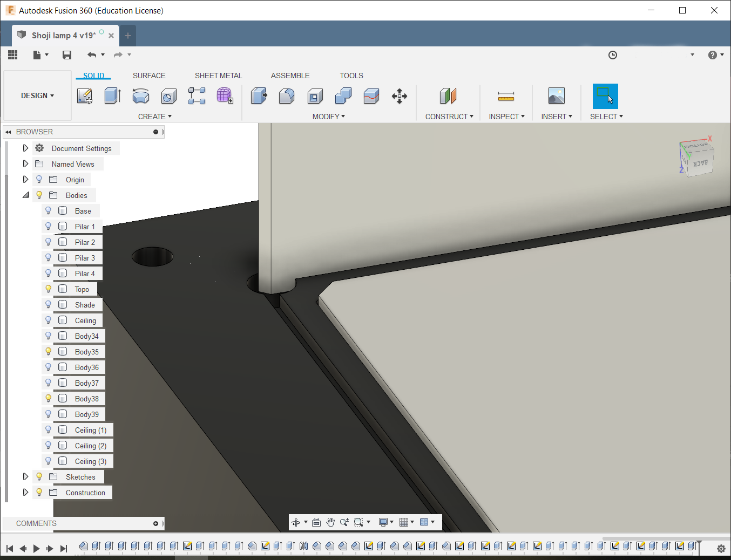Screen dimensions: 731x560
Task: Open the SELECT dropdown menu
Action: pos(606,117)
